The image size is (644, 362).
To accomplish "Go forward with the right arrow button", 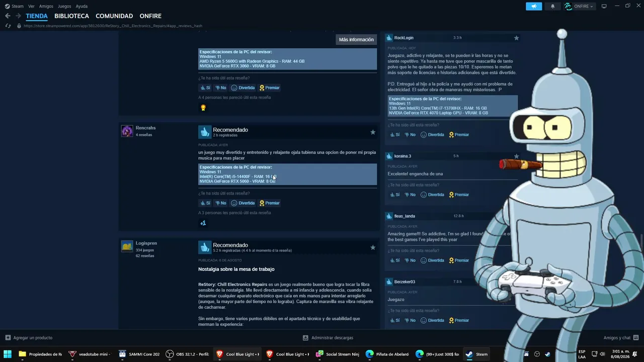I will point(18,16).
